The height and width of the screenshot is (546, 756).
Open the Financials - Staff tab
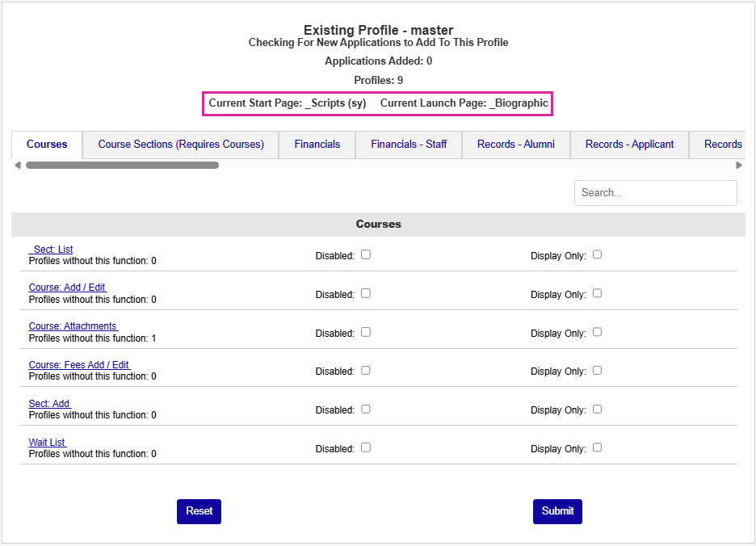tap(409, 145)
